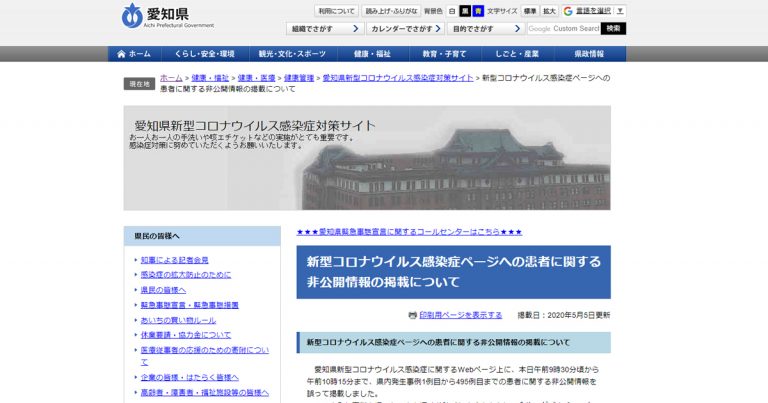Focus the Google Custom Search field

[564, 29]
